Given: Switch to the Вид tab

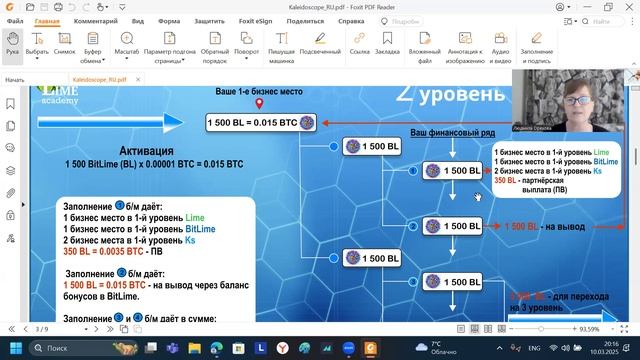Looking at the screenshot, I should pos(138,21).
